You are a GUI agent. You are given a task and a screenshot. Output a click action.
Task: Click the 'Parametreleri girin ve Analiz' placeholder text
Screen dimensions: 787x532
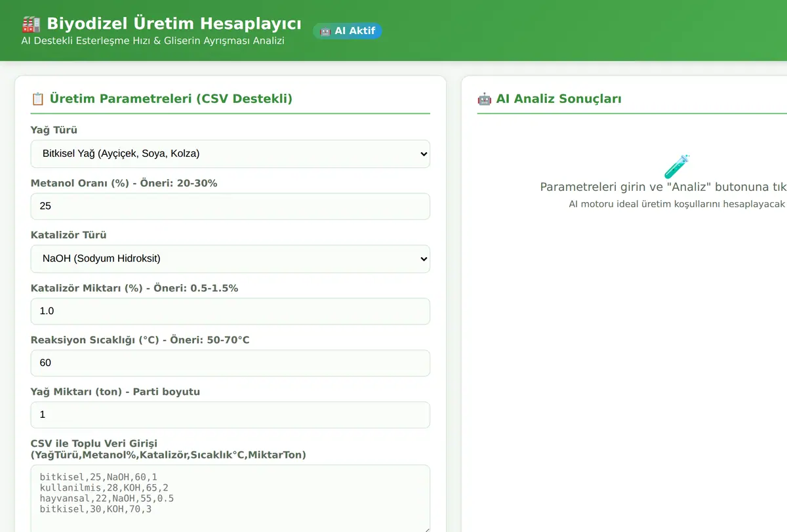663,187
